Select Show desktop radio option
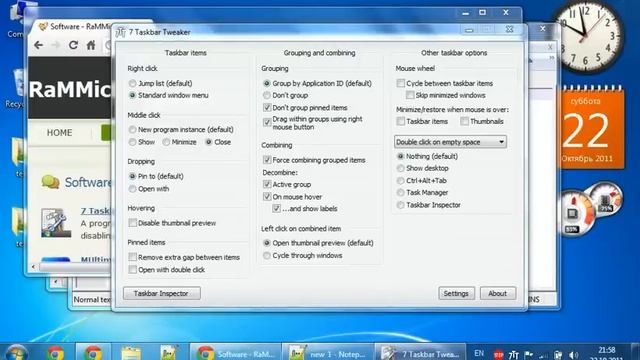Viewport: 640px width, 360px height. click(x=400, y=168)
